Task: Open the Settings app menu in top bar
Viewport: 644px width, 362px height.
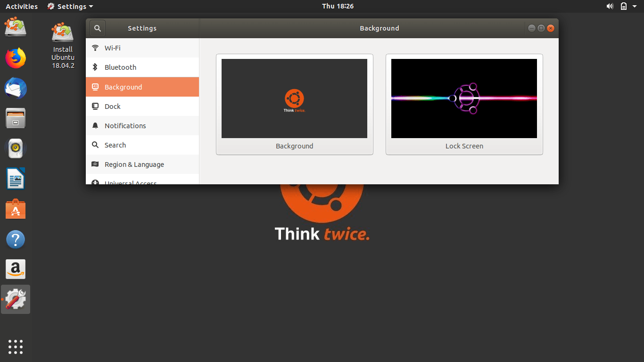Action: click(x=70, y=6)
